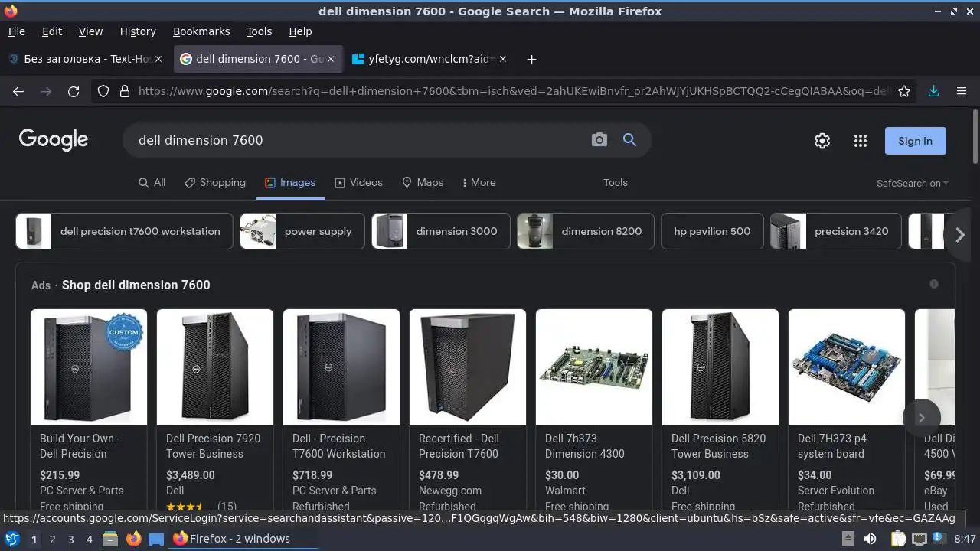The width and height of the screenshot is (980, 551).
Task: Expand the More search options
Action: (479, 182)
